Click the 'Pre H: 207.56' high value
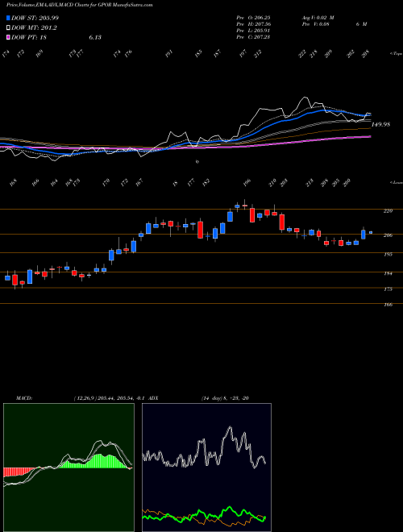Image resolution: width=403 pixels, height=532 pixels. pos(253,24)
